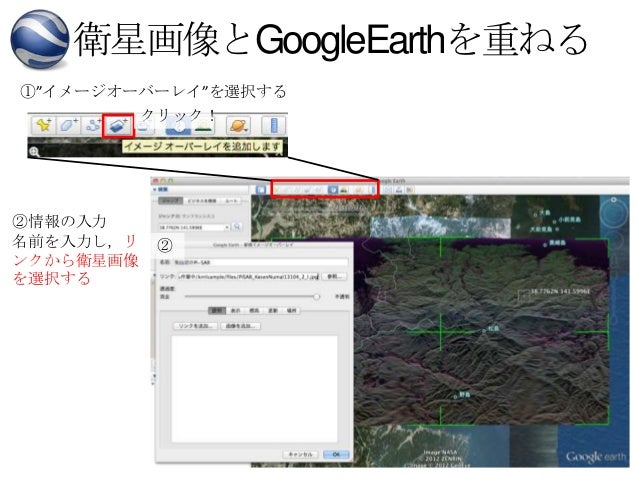Click the name field in the image overlay dialog
Viewport: 638px width, 479px height.
point(260,263)
